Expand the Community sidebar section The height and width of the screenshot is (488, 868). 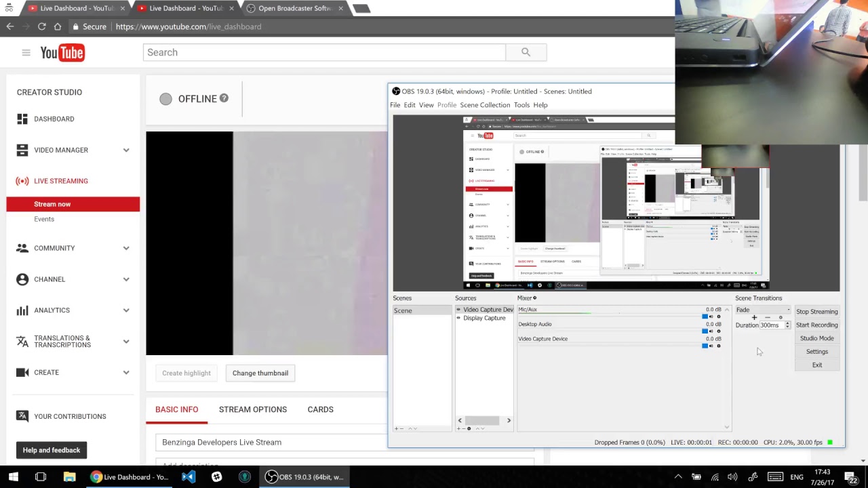(126, 248)
